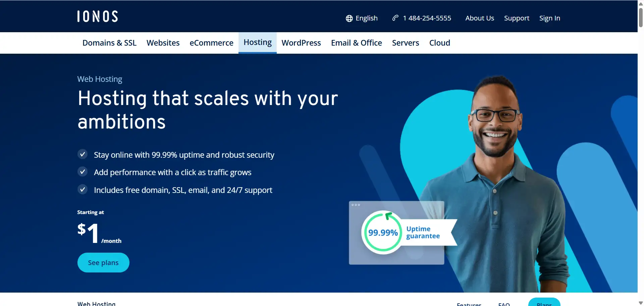The image size is (644, 306).
Task: Open the English language selector
Action: tap(362, 18)
